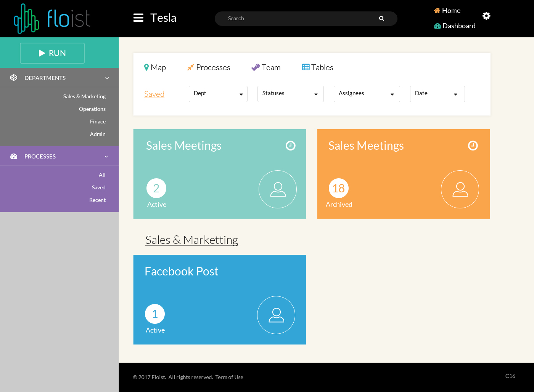Click user avatar on Facebook Post card

pos(276,315)
